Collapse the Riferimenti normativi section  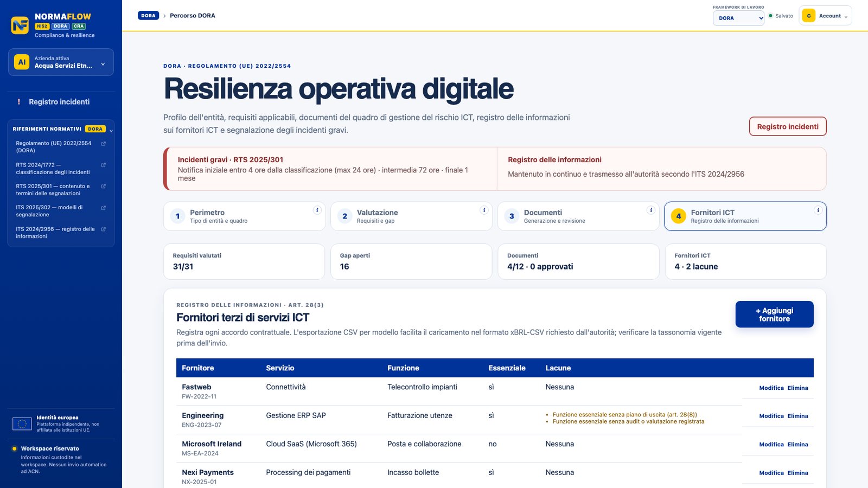(x=111, y=131)
